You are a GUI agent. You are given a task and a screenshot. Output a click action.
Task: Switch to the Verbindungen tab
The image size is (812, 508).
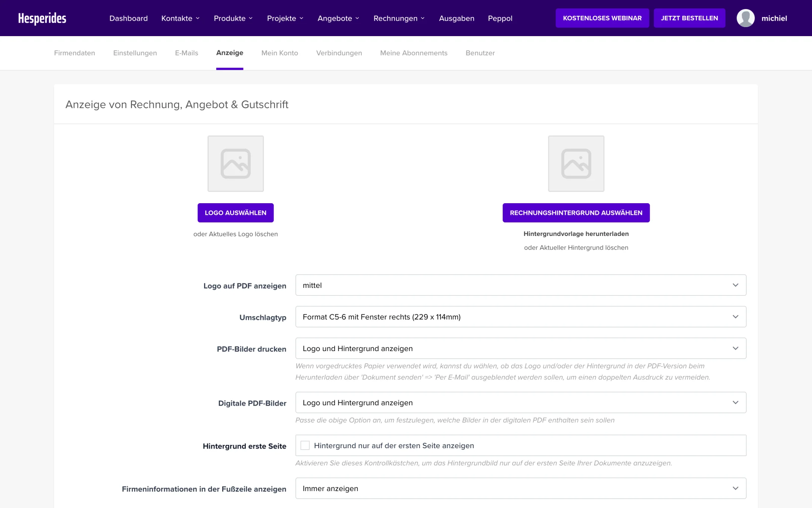tap(339, 53)
